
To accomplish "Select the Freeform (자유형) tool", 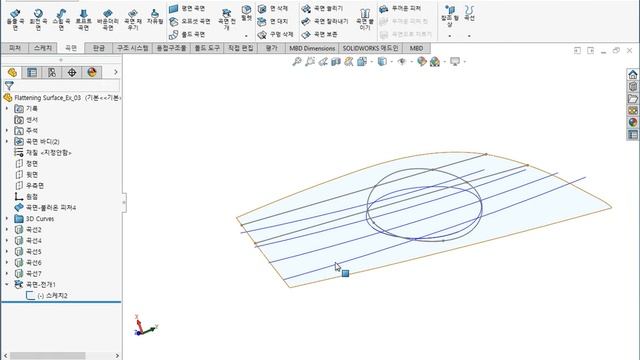I will point(155,17).
